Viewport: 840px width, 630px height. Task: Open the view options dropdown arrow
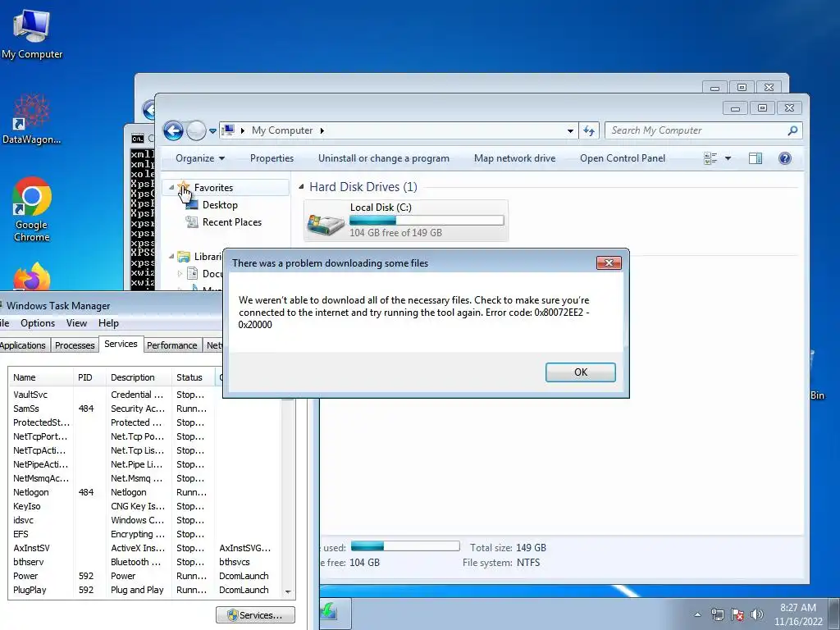coord(728,158)
